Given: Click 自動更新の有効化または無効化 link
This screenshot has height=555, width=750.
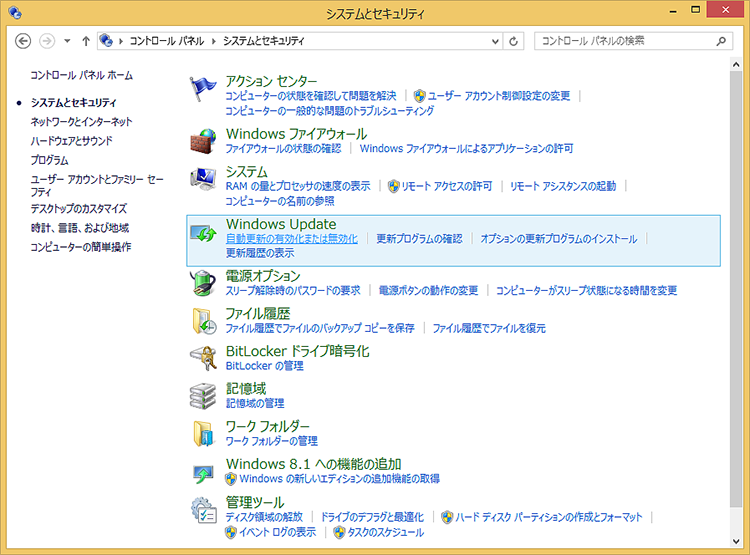Looking at the screenshot, I should [x=292, y=238].
